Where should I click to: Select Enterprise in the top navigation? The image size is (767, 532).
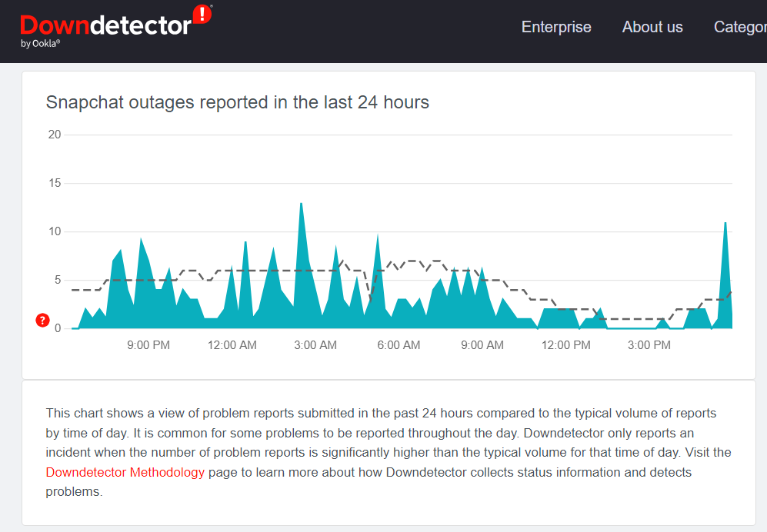(556, 27)
